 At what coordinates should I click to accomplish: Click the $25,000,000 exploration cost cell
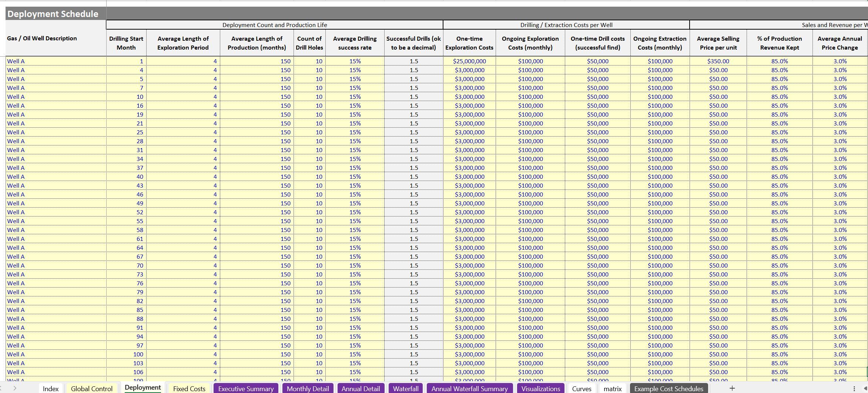pyautogui.click(x=469, y=61)
